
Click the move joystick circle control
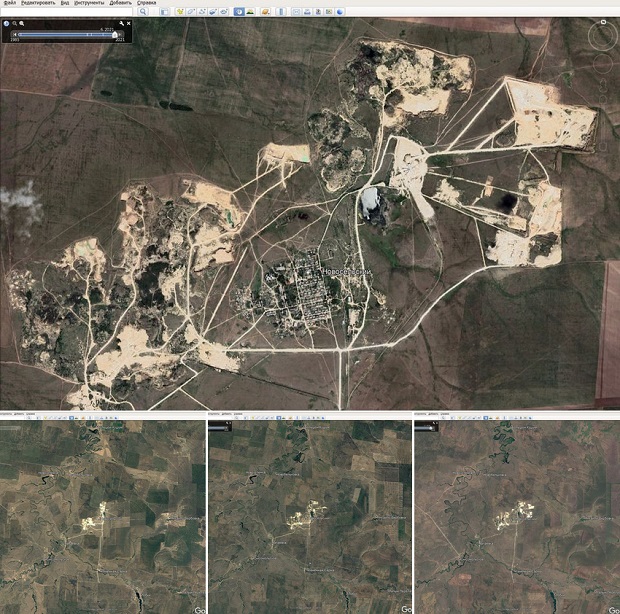603,64
